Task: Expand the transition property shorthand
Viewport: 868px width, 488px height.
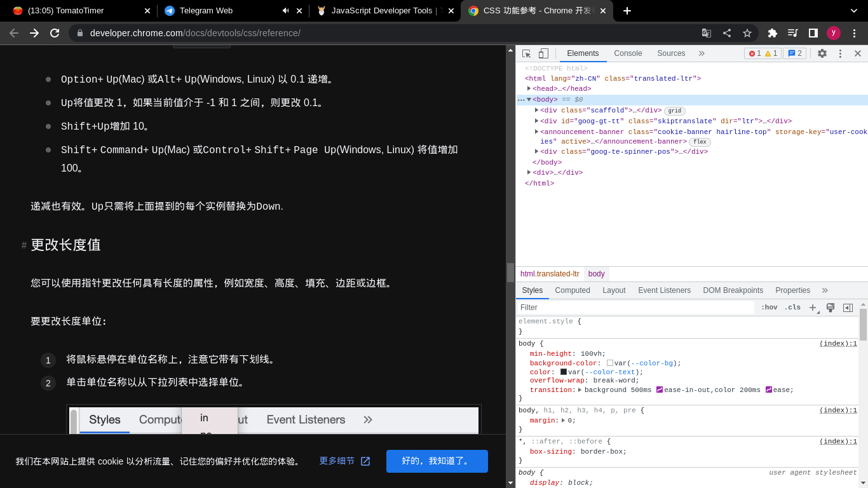Action: point(580,390)
